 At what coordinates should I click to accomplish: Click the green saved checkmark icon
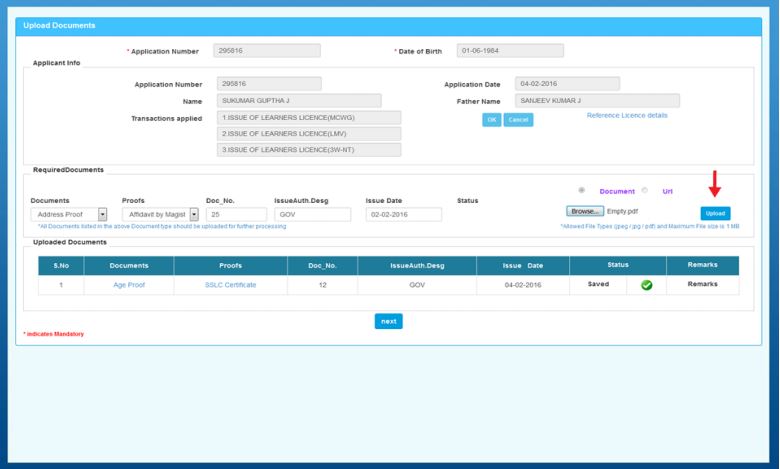click(646, 285)
